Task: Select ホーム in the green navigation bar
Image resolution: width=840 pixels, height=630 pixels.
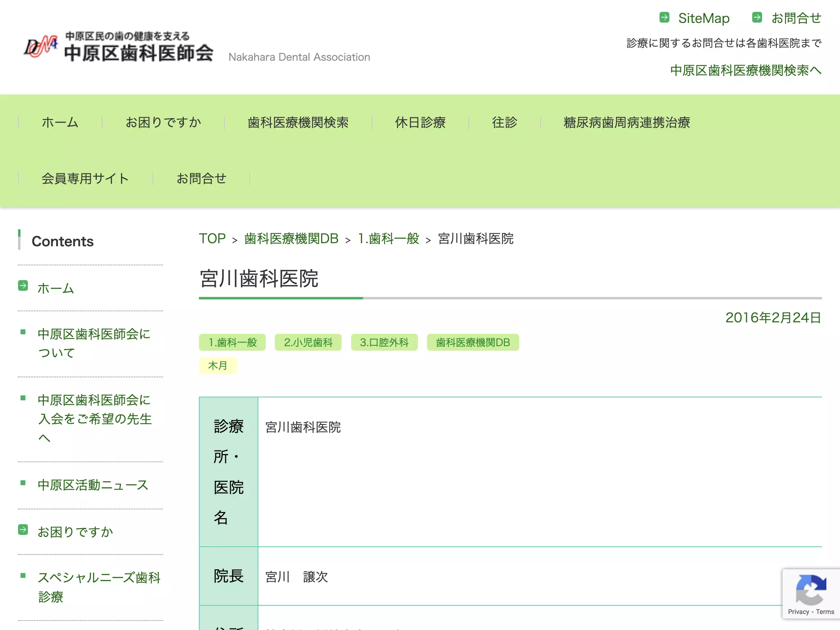Action: 60,122
